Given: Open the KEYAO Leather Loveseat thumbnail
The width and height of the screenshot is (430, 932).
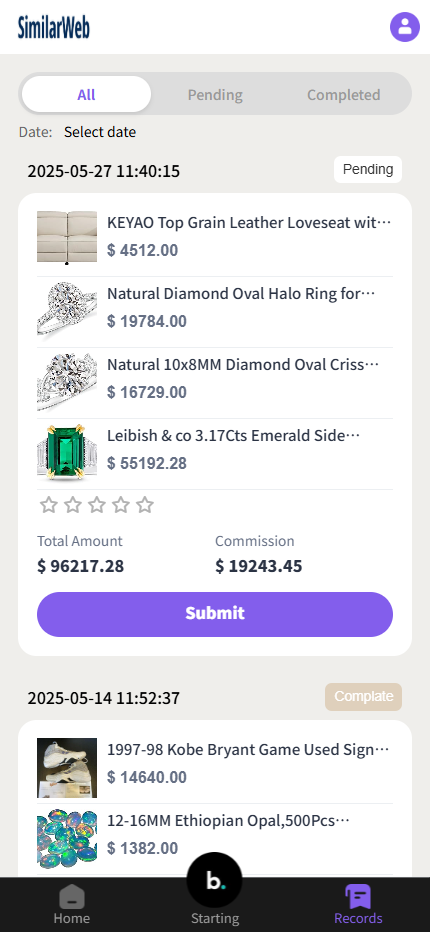Looking at the screenshot, I should [67, 237].
